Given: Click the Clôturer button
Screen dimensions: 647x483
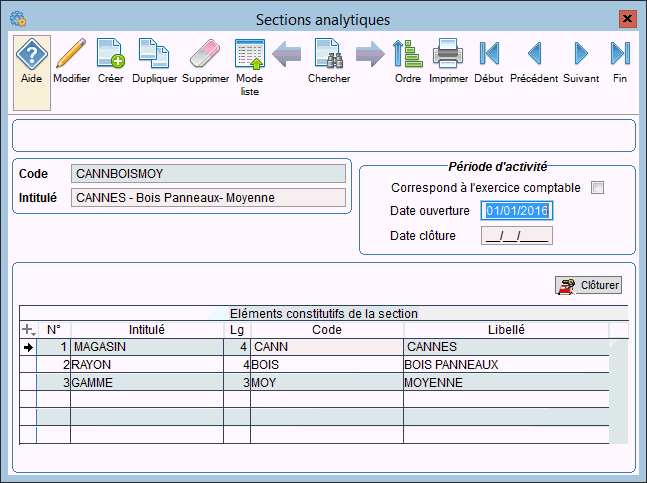Looking at the screenshot, I should (588, 285).
